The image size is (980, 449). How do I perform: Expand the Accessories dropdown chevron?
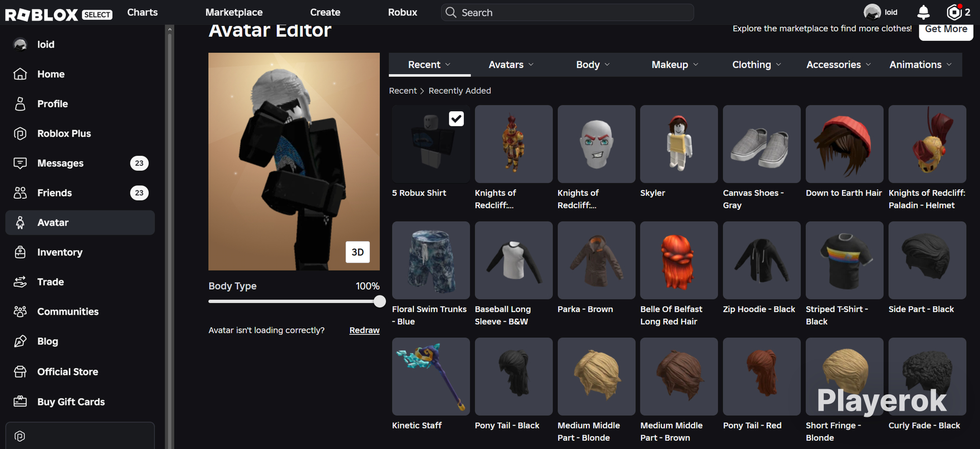tap(868, 64)
